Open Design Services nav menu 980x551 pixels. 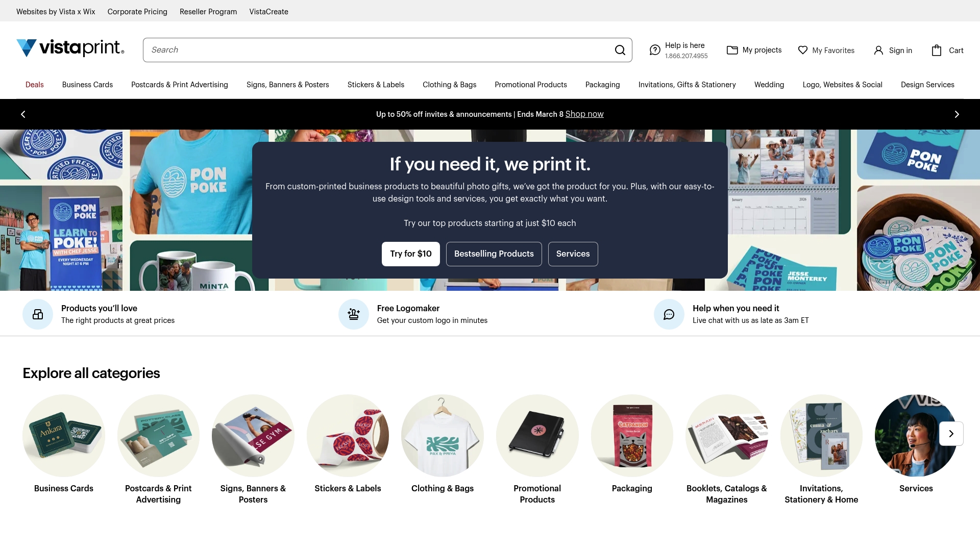point(927,85)
